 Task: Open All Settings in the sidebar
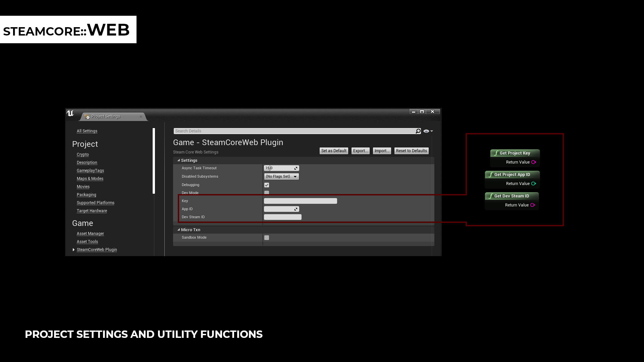[87, 131]
